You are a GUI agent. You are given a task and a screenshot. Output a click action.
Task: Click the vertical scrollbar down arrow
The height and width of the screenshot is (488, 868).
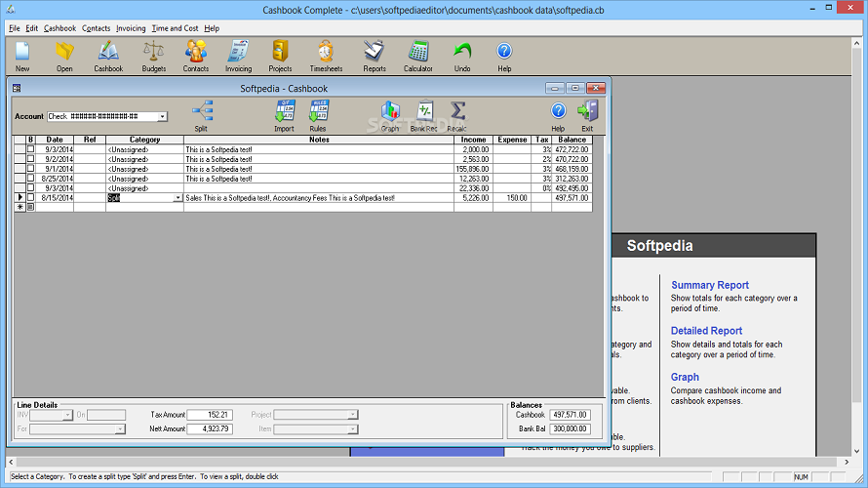(857, 452)
